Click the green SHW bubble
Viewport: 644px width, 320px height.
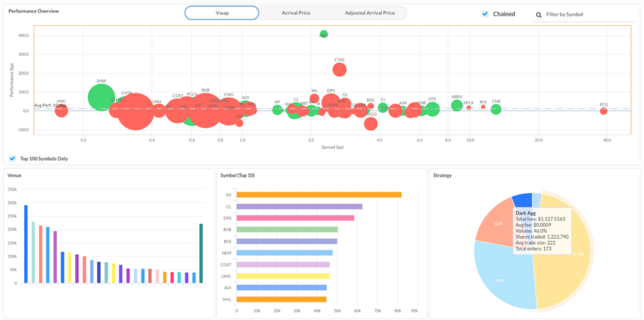(101, 97)
